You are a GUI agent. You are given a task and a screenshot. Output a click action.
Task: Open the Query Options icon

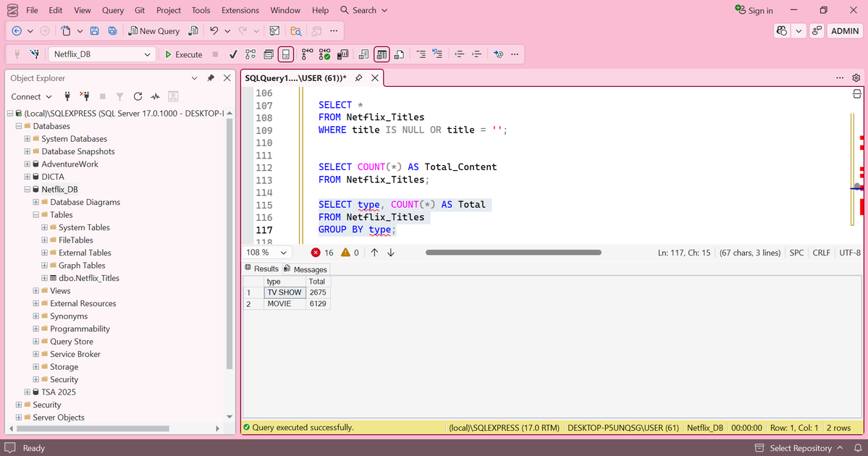click(269, 54)
